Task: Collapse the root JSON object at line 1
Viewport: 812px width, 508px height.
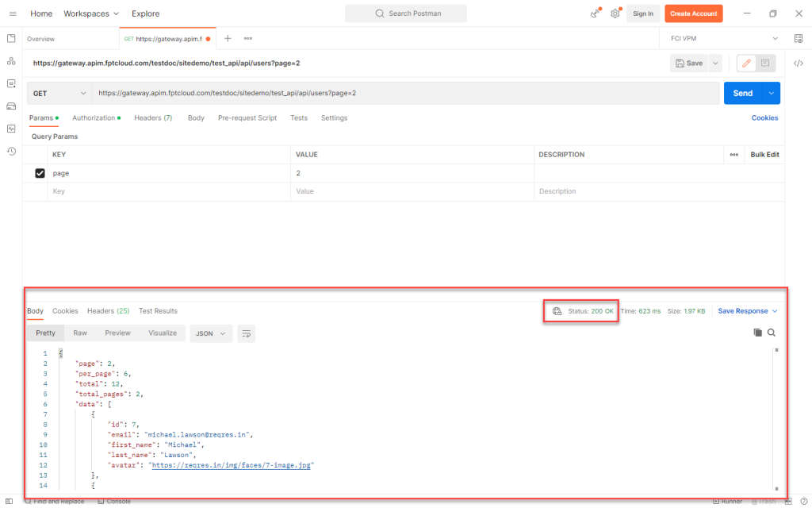Action: tap(59, 352)
